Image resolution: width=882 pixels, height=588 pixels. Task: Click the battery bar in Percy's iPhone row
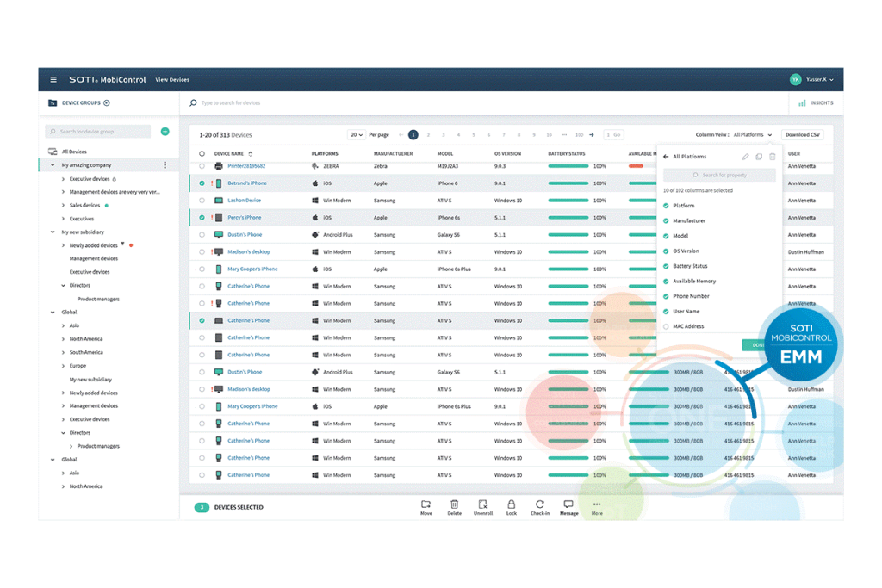pos(568,218)
